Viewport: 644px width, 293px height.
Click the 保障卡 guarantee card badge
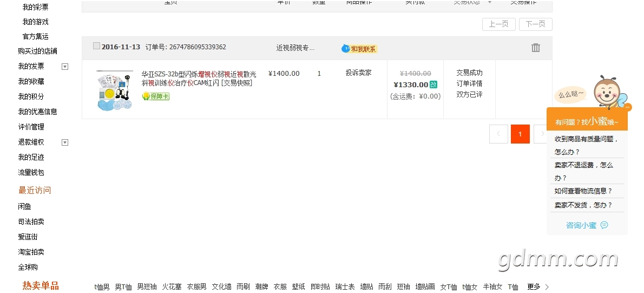(156, 96)
